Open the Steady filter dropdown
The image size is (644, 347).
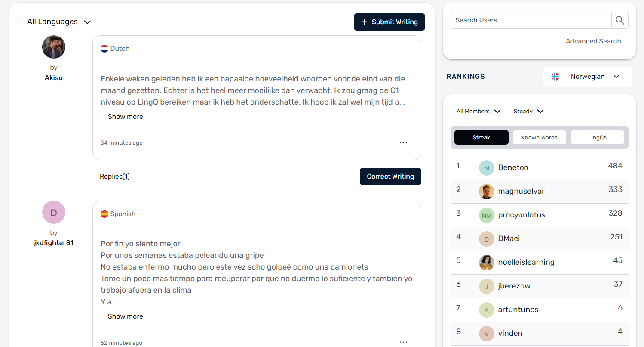tap(528, 112)
